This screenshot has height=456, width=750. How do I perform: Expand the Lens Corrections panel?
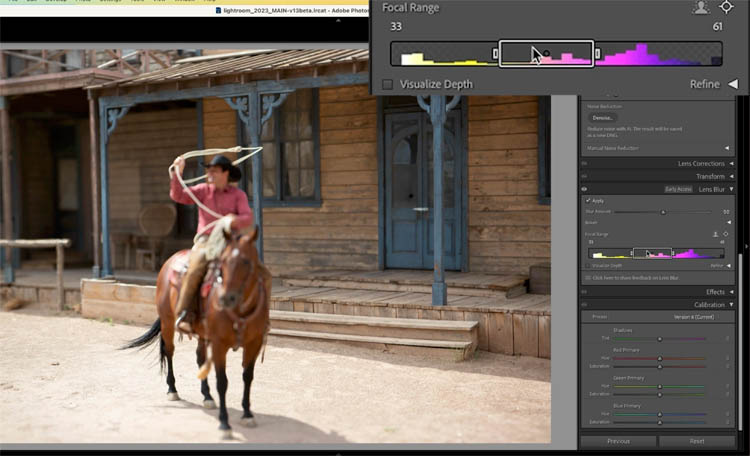(x=731, y=163)
